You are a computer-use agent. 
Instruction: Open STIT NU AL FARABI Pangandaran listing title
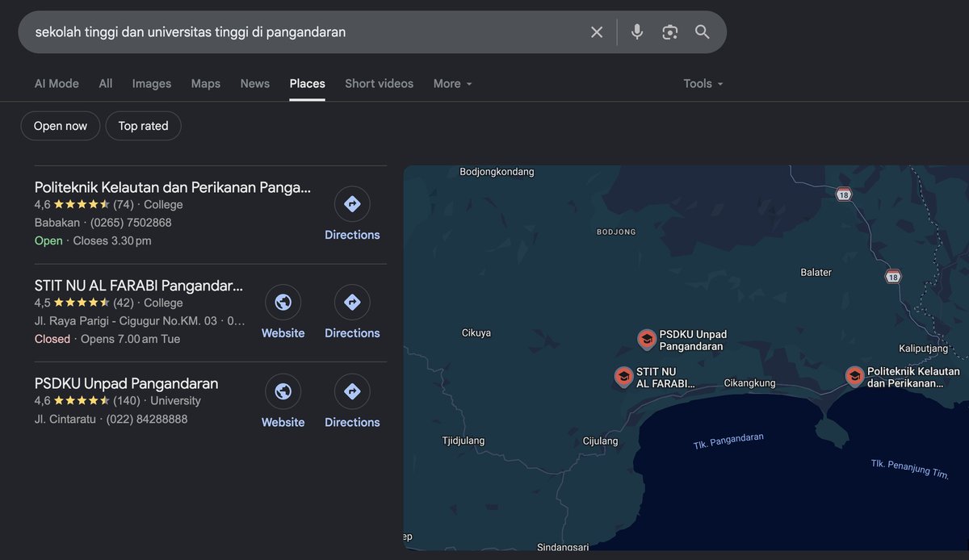click(x=139, y=286)
